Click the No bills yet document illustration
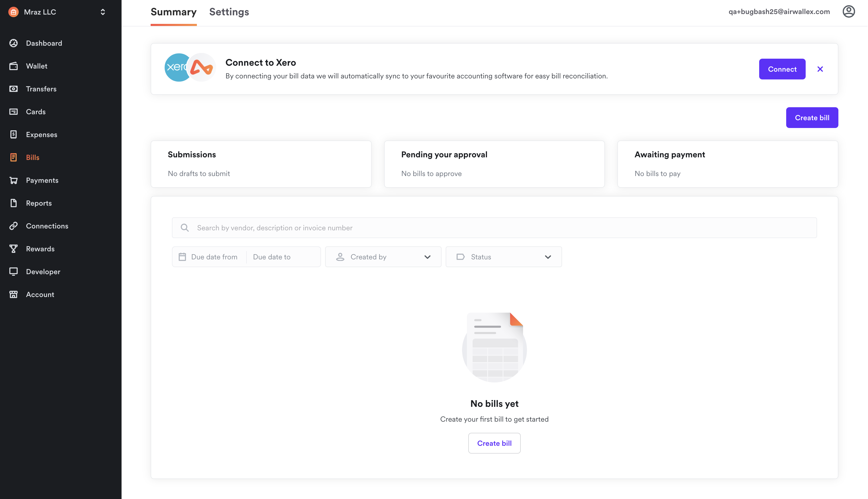The image size is (868, 499). click(x=494, y=347)
